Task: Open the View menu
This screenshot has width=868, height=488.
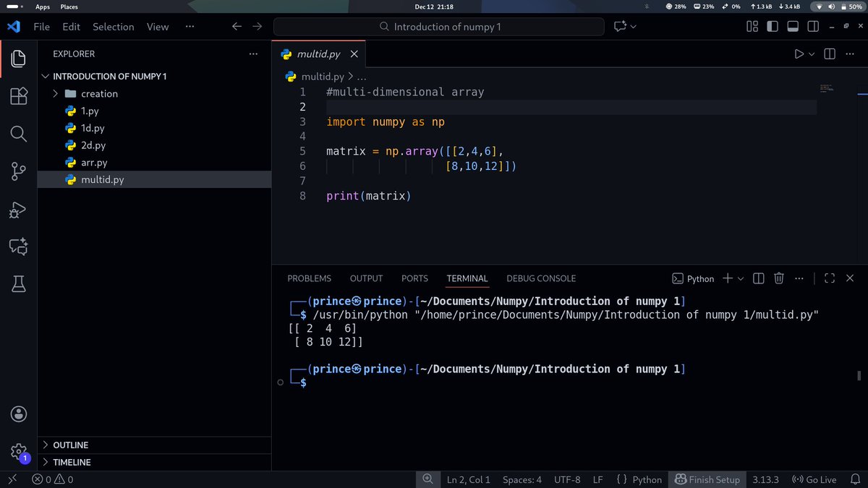Action: 158,27
